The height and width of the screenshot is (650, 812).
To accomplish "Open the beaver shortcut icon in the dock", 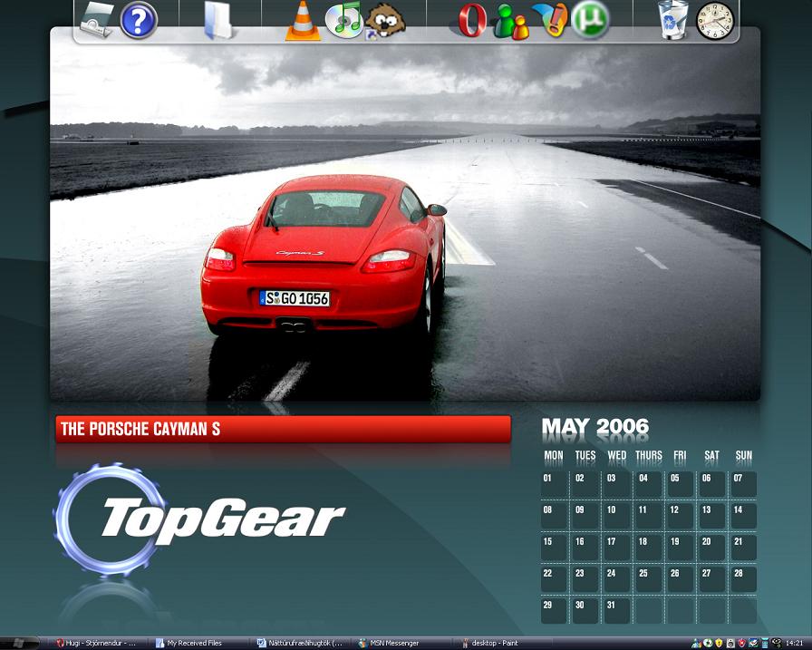I will click(x=385, y=20).
